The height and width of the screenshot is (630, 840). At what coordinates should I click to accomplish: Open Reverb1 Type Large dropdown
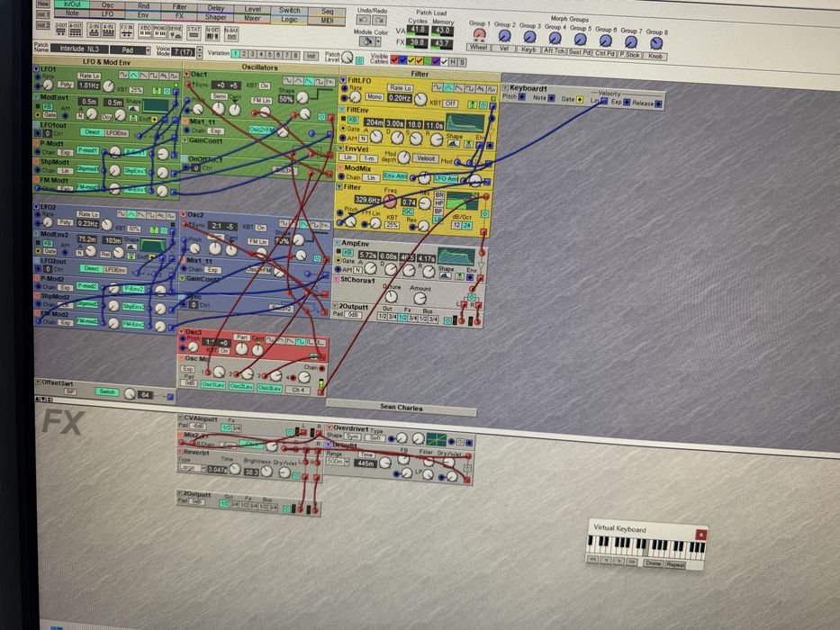(191, 468)
